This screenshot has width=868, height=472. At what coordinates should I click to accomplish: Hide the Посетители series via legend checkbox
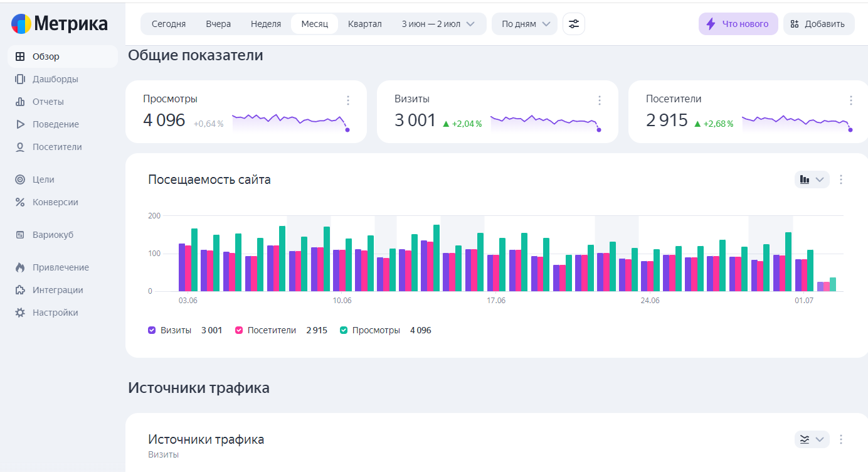tap(238, 330)
